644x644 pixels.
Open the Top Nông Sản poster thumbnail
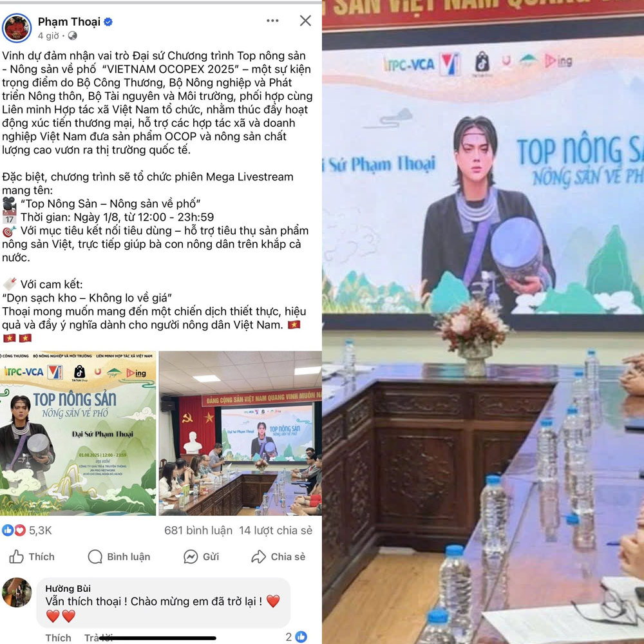pyautogui.click(x=78, y=433)
